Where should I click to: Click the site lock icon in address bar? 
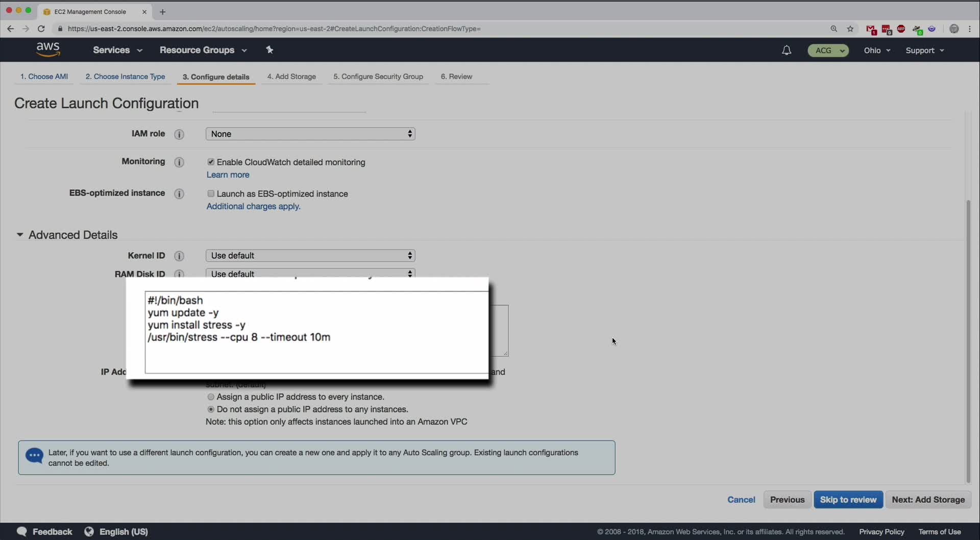pyautogui.click(x=60, y=29)
